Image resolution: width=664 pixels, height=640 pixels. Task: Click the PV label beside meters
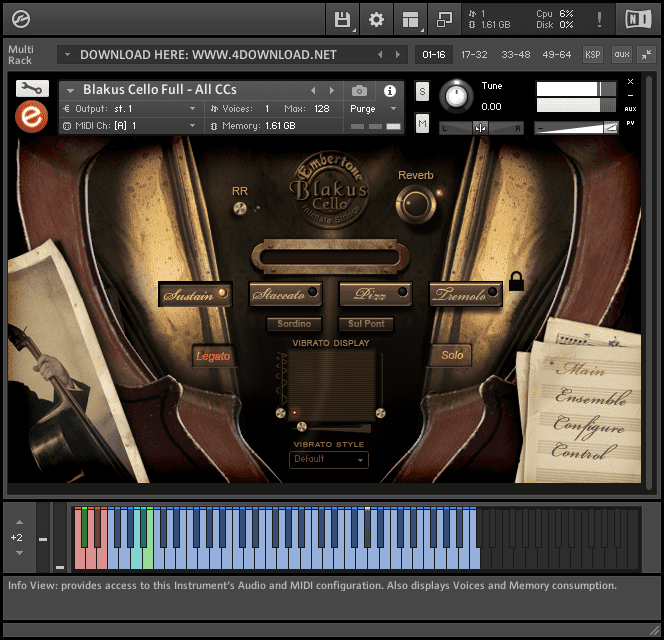click(x=630, y=123)
